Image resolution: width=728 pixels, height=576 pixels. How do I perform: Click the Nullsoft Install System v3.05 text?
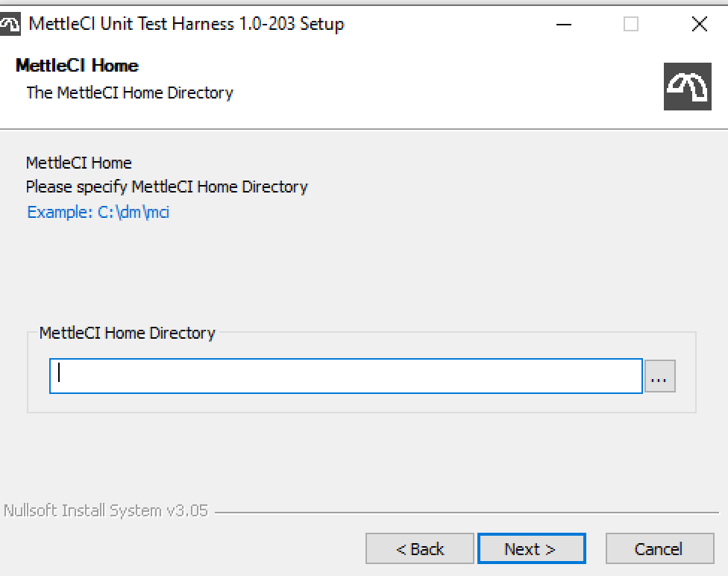tap(106, 511)
